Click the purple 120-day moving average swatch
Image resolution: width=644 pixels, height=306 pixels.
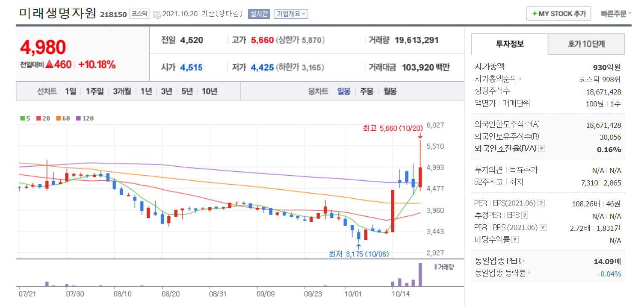click(x=78, y=118)
